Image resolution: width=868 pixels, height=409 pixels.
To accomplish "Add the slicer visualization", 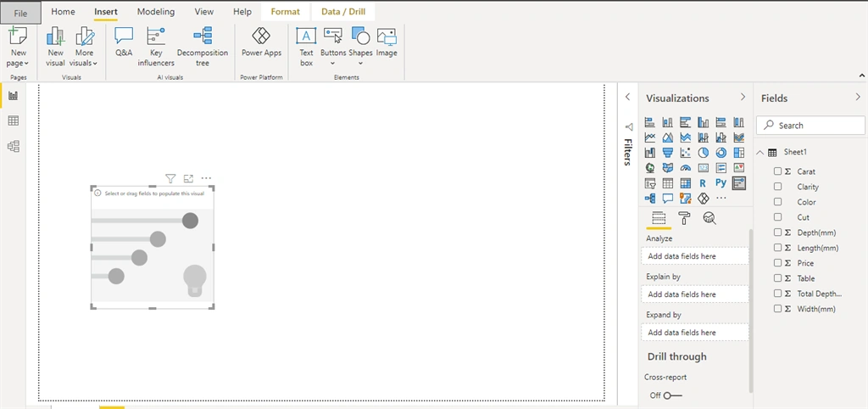I will [x=650, y=183].
